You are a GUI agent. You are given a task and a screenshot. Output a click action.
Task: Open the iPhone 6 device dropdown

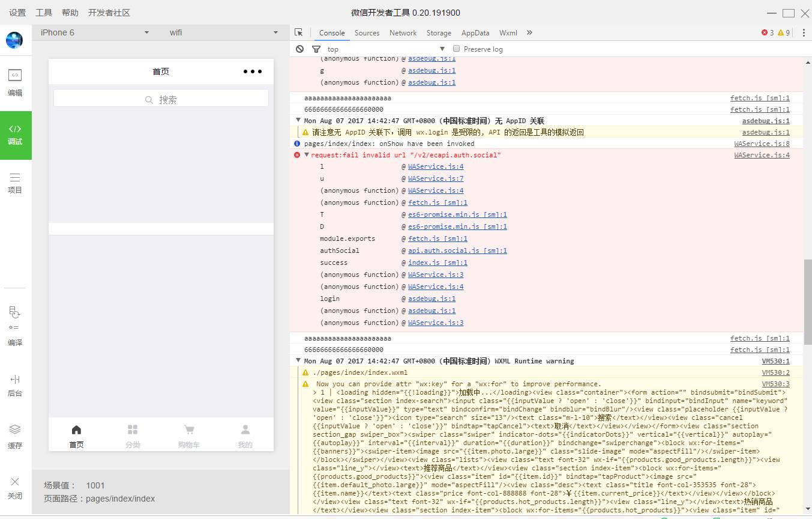[x=94, y=32]
